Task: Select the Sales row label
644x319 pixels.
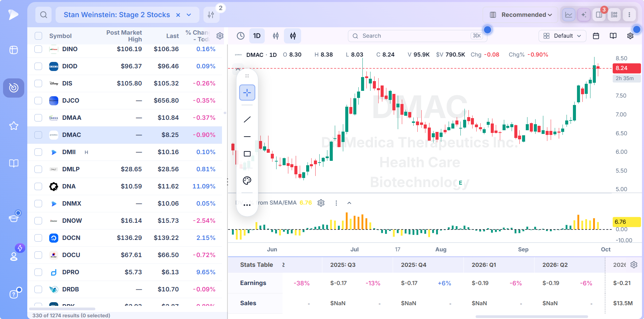Action: pyautogui.click(x=248, y=303)
